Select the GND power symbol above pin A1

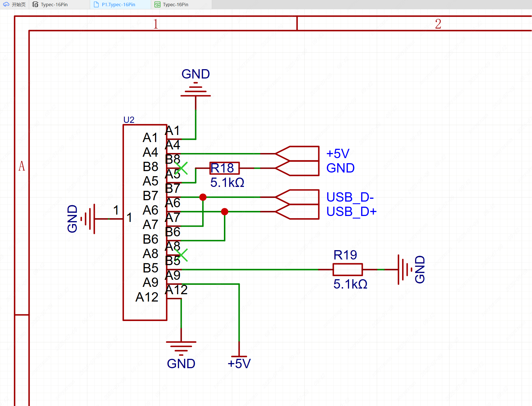[x=195, y=89]
